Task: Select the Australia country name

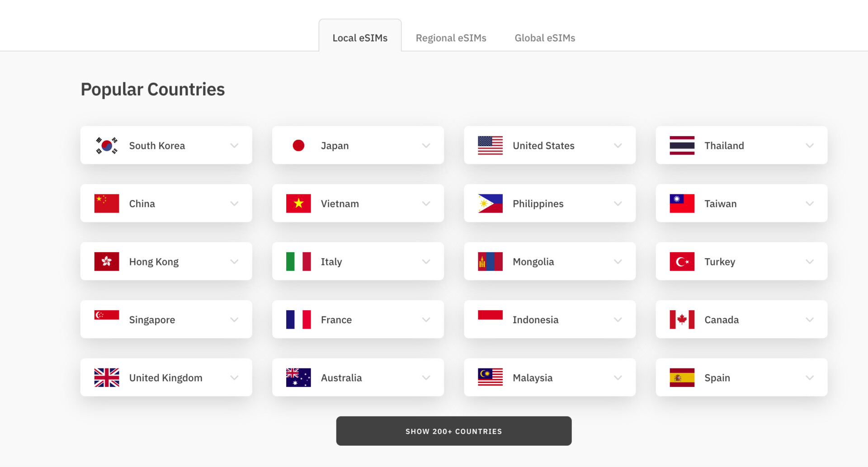Action: tap(341, 377)
